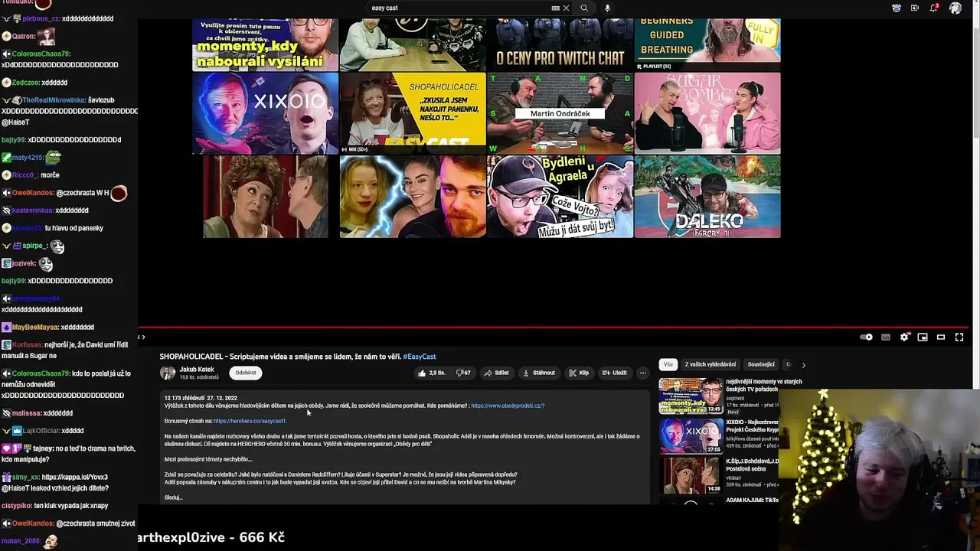Click sidebar title 'ADAM KAJUMI: TikTo'

pos(752,500)
